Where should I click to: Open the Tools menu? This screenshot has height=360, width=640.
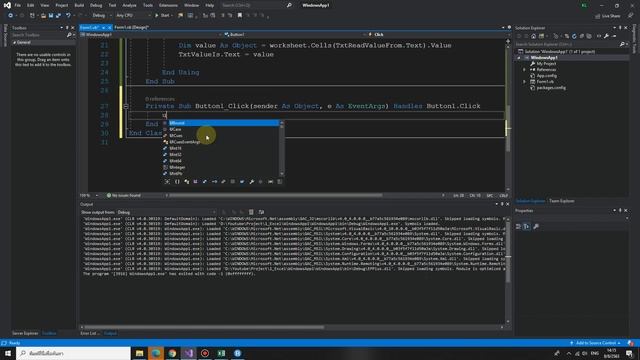click(x=148, y=5)
